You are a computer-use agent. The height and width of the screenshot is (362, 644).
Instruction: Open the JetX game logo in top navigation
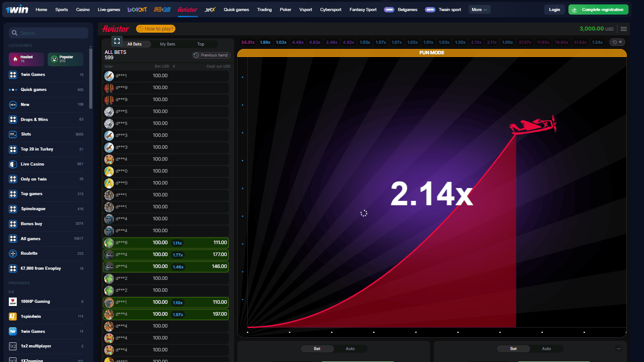[x=210, y=10]
